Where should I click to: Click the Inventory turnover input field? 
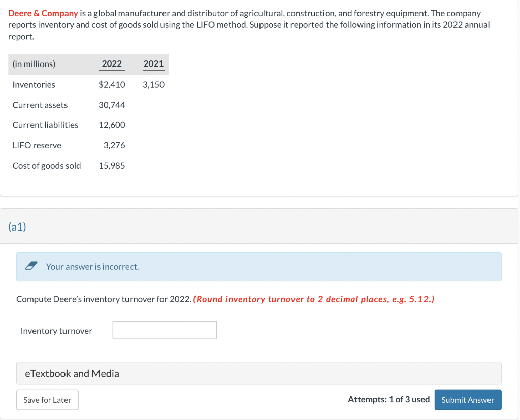pyautogui.click(x=165, y=330)
